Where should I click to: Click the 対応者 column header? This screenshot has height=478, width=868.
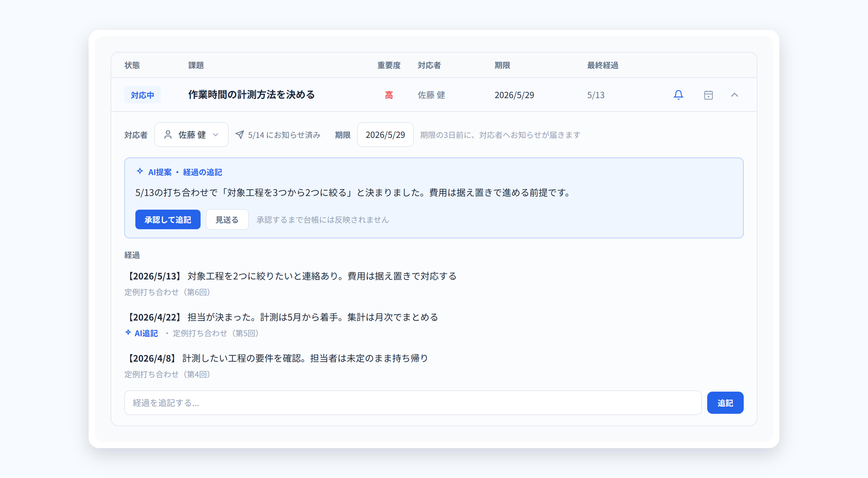429,65
